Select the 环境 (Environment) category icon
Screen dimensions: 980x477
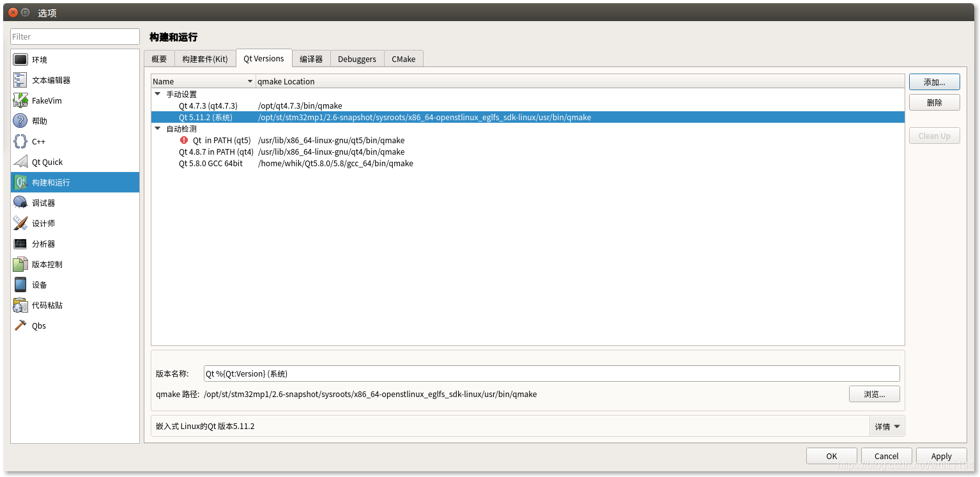20,59
